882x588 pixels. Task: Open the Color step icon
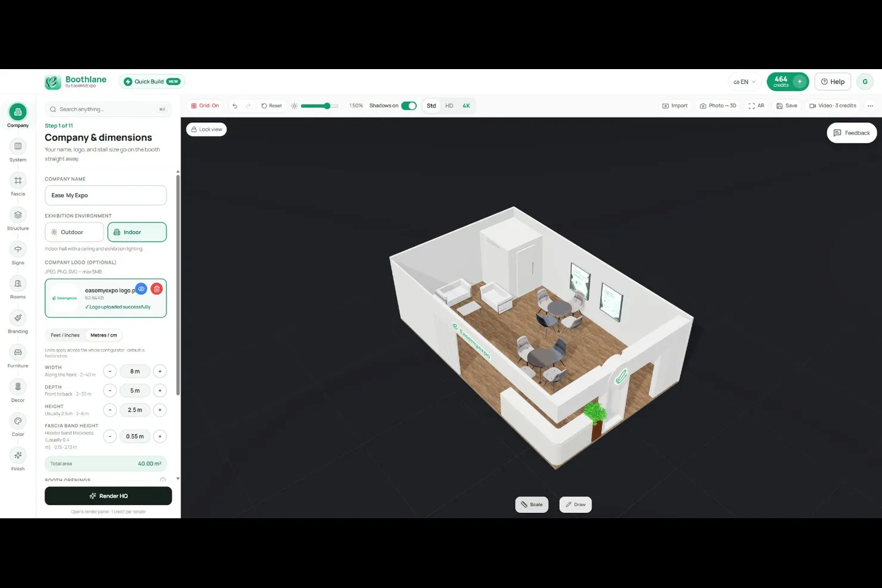pos(18,421)
